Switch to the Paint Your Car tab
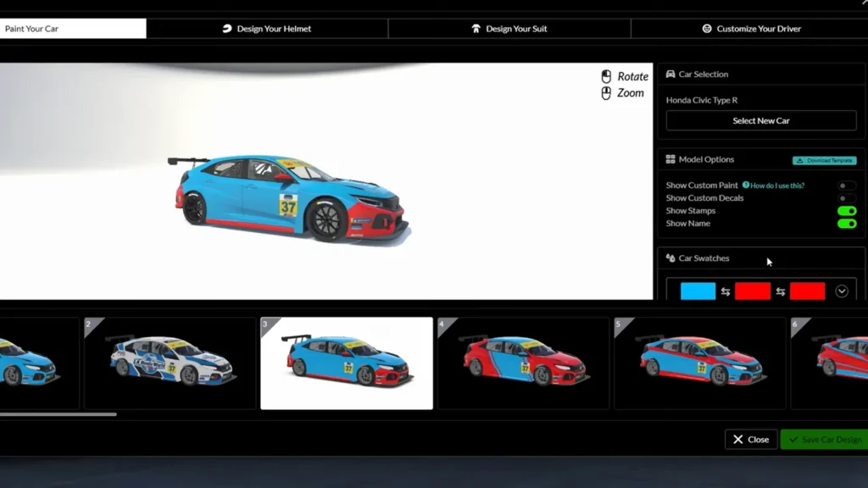868x488 pixels. click(x=73, y=29)
